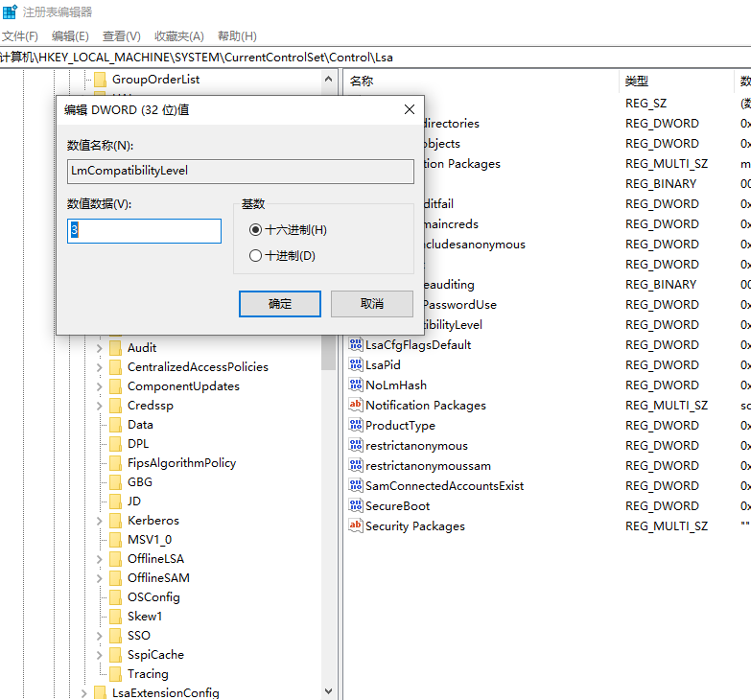Expand the SspiCache tree node
The image size is (751, 700).
click(x=99, y=655)
